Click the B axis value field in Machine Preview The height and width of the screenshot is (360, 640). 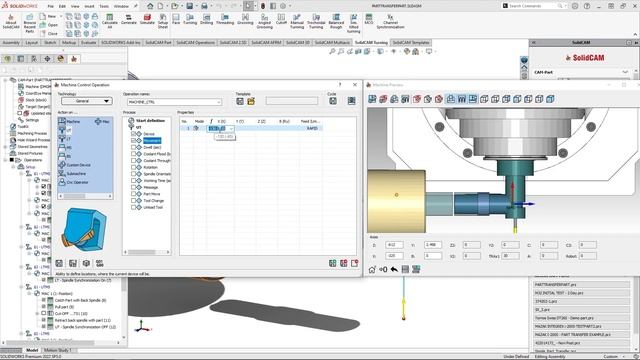pyautogui.click(x=432, y=256)
